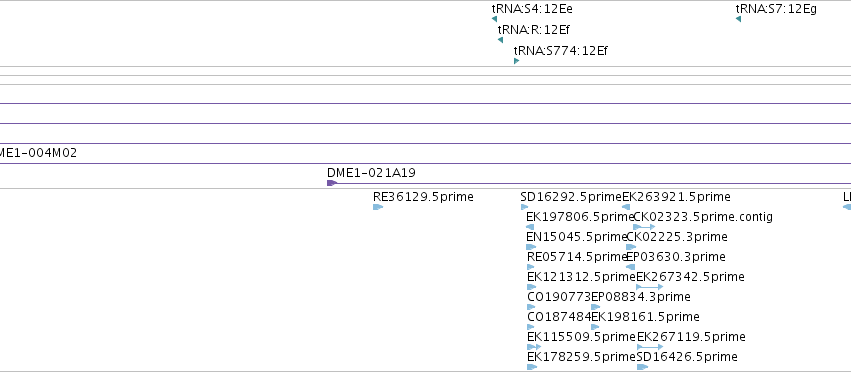The height and width of the screenshot is (372, 851).
Task: Open the DME1-021A19 label link
Action: coord(371,173)
